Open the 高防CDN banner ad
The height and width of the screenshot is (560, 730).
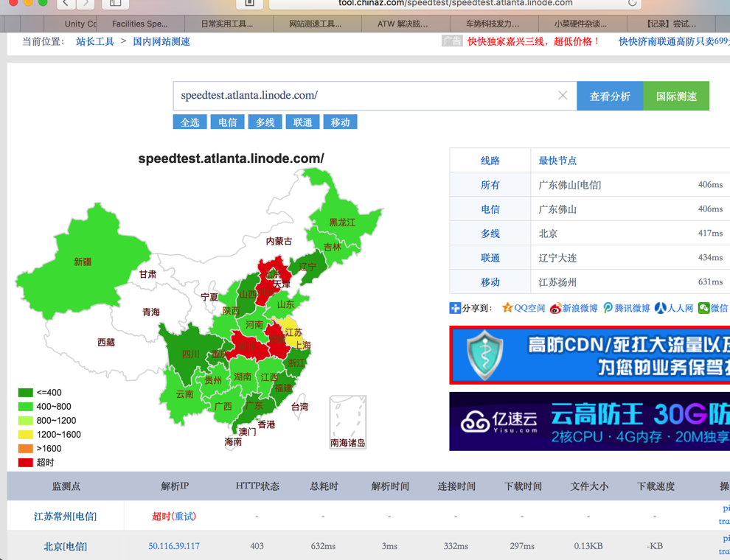pyautogui.click(x=589, y=355)
